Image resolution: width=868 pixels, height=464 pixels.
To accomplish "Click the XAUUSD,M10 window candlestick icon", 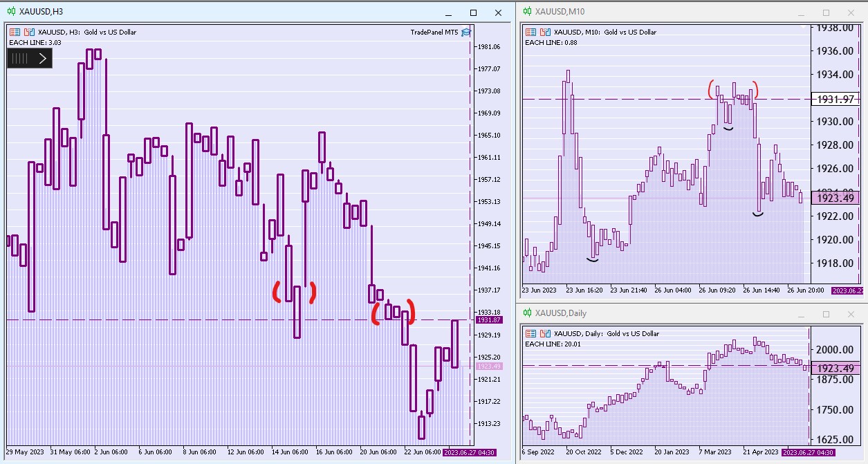I will (527, 11).
